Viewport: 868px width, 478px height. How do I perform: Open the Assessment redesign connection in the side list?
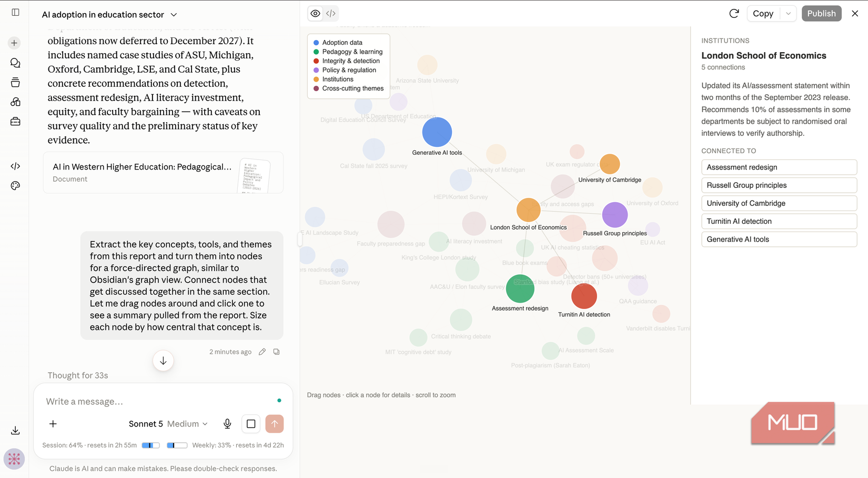(x=779, y=167)
